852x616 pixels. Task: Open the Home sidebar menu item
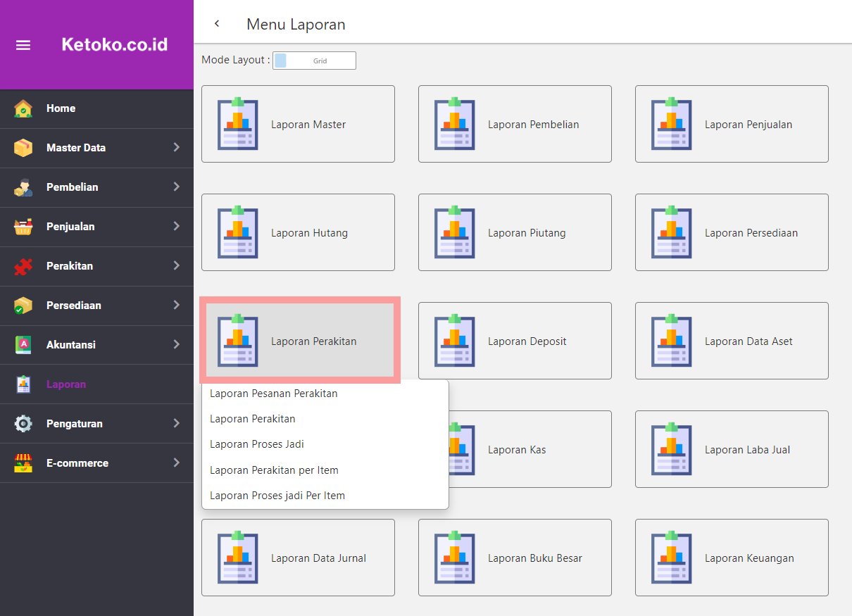click(96, 108)
